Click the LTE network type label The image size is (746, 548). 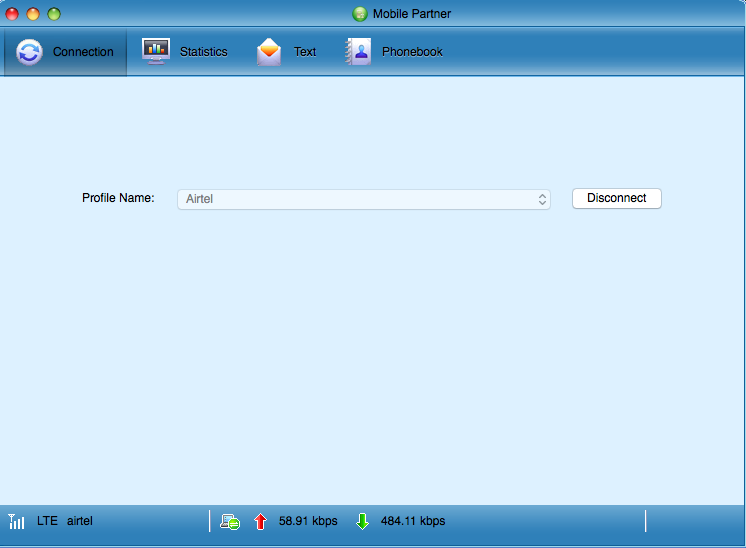point(47,521)
